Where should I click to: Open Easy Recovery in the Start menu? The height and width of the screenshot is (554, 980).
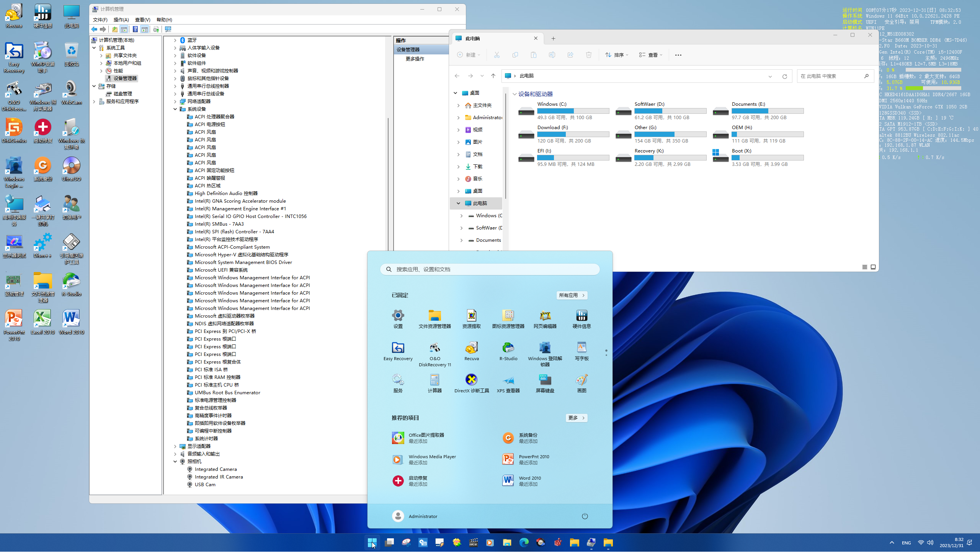[398, 351]
